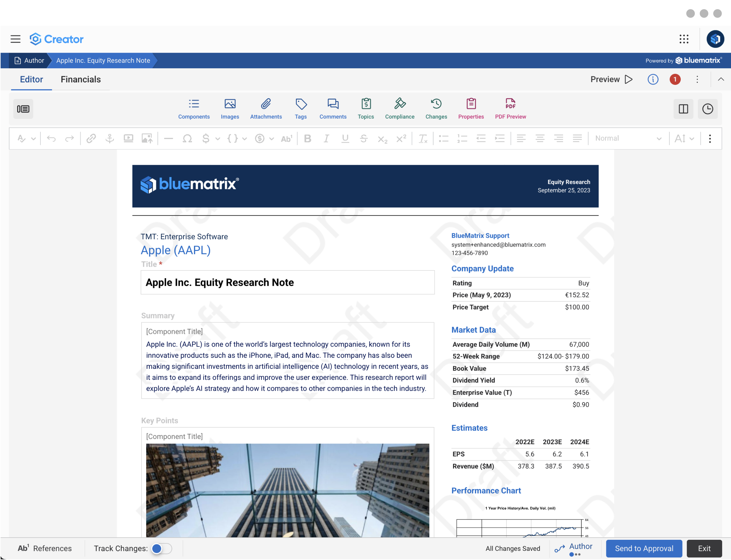Toggle underline formatting

345,138
